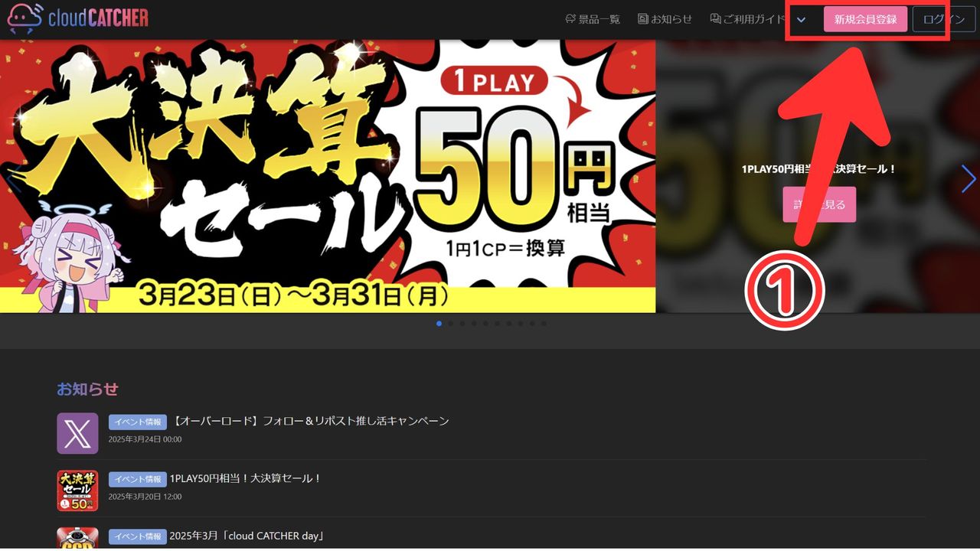Open the 1PLAY50円相当!大決算セール! news link
980x551 pixels.
246,478
